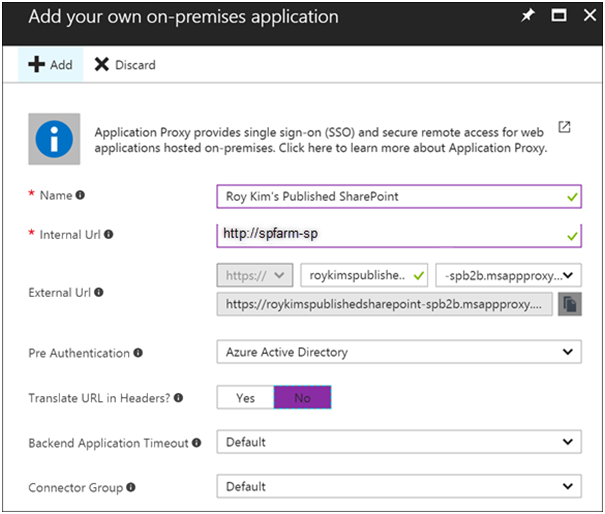Show info tooltip for Pre Authentication

coord(138,353)
